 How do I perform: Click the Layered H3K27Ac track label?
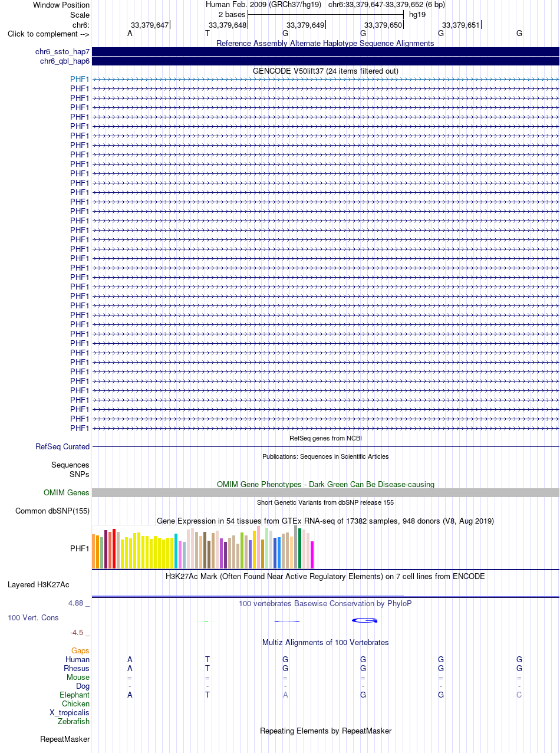point(38,585)
